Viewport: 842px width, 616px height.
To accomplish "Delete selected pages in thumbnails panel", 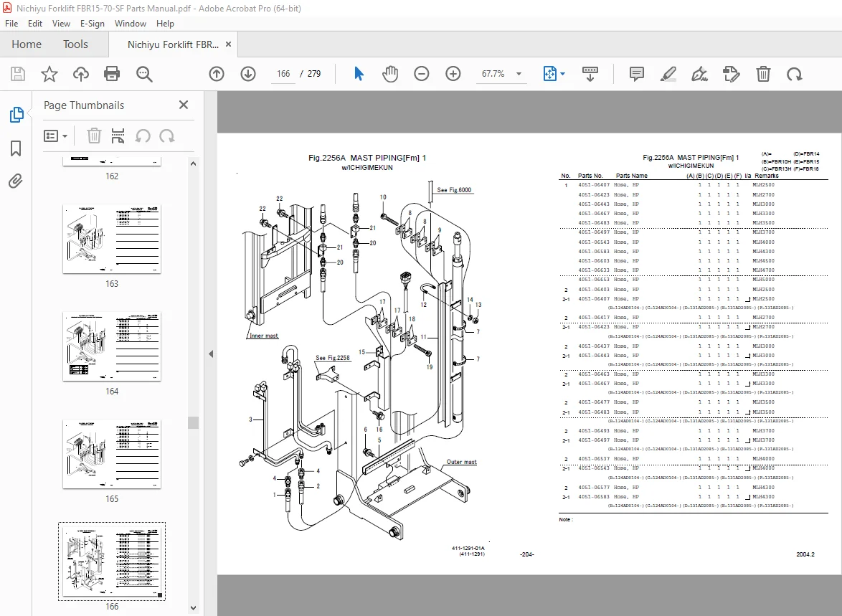I will pyautogui.click(x=94, y=136).
